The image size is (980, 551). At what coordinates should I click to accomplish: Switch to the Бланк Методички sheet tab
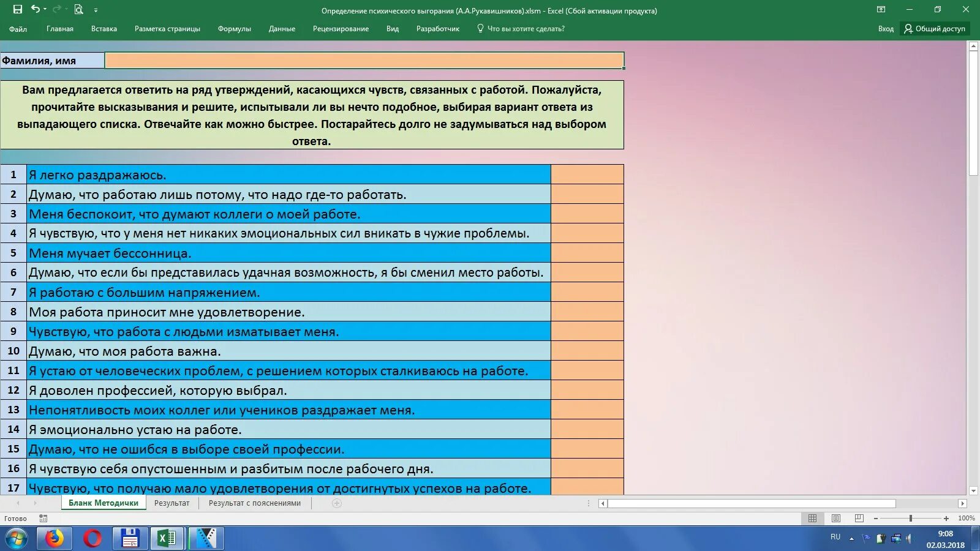pos(104,503)
